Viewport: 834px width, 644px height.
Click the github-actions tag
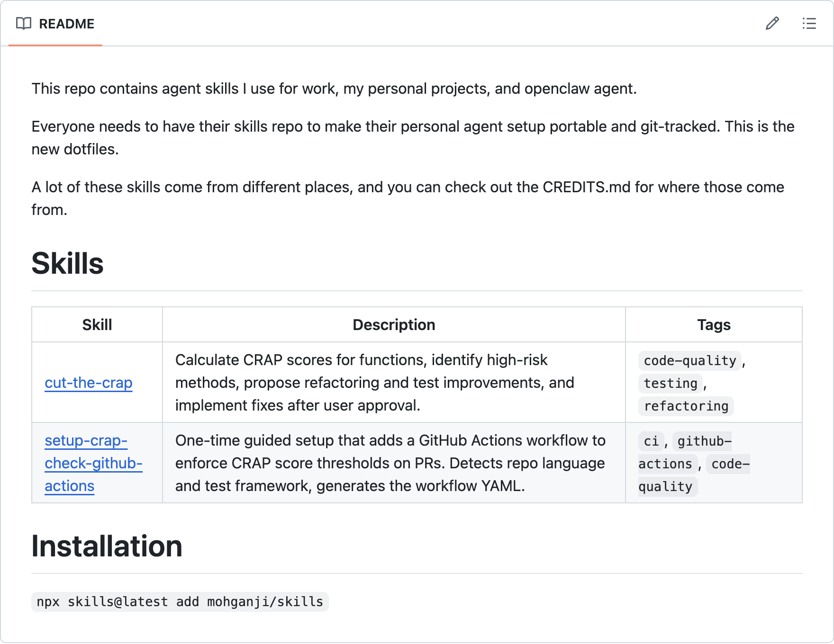point(685,453)
